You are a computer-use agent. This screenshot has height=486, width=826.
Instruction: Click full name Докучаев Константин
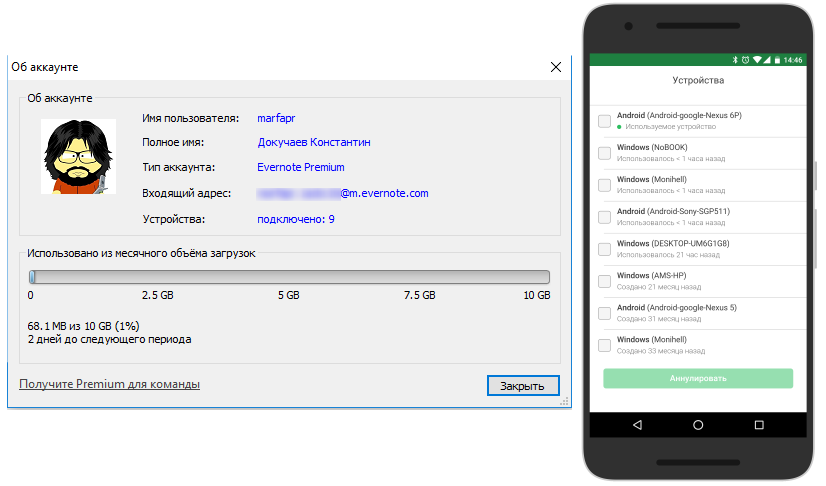coord(314,142)
